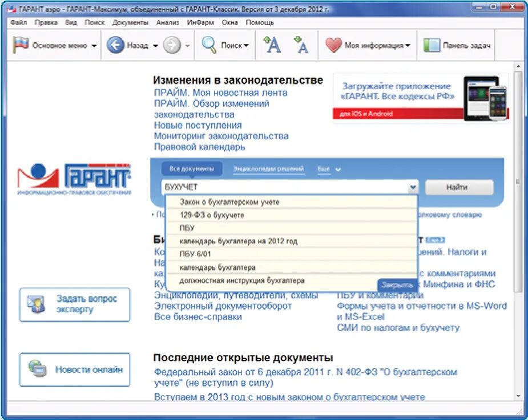Open the Мониторинг законодательства link
Image resolution: width=528 pixels, height=420 pixels.
[x=221, y=136]
